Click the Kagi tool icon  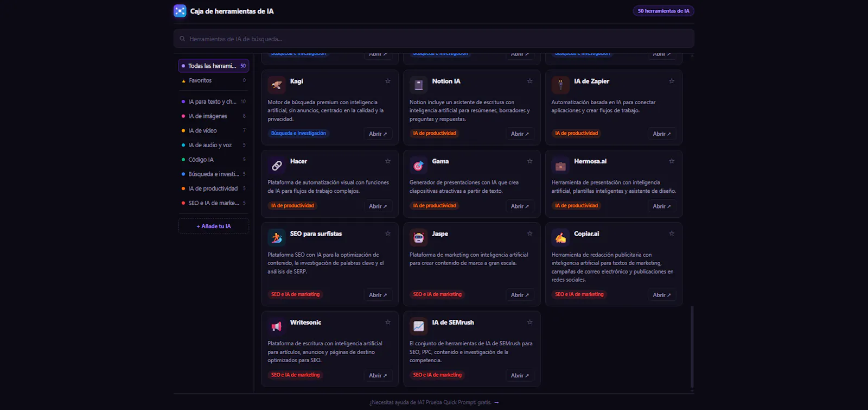tap(277, 85)
